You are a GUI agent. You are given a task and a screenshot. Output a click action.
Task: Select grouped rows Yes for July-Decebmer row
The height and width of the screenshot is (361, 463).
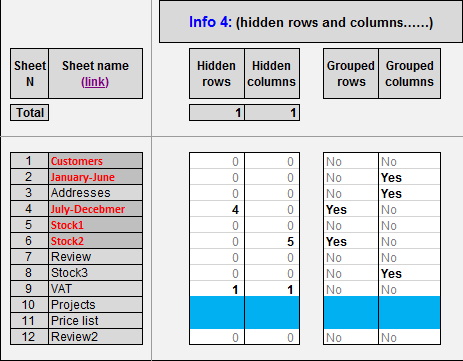click(x=351, y=210)
